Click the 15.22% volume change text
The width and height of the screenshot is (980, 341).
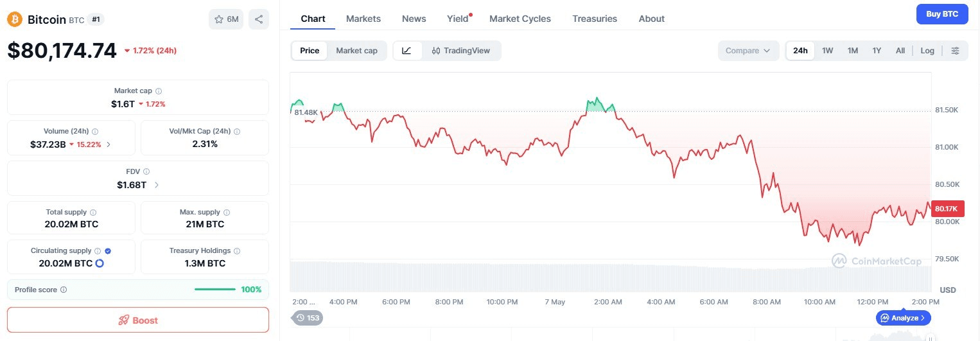tap(89, 144)
